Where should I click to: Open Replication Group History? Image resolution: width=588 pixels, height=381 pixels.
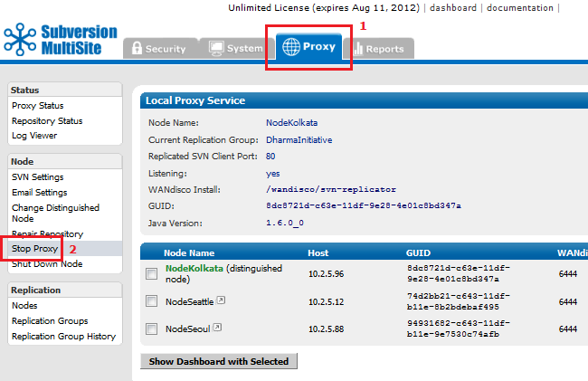(63, 337)
